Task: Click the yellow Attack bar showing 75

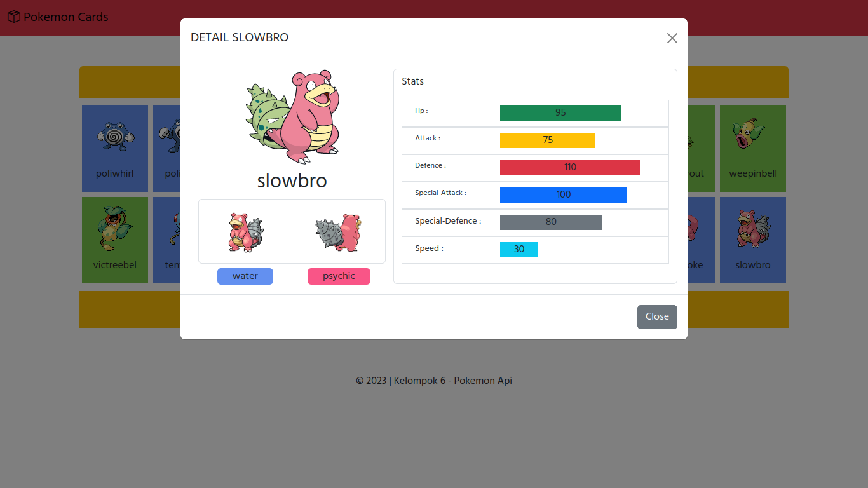Action: [x=548, y=140]
